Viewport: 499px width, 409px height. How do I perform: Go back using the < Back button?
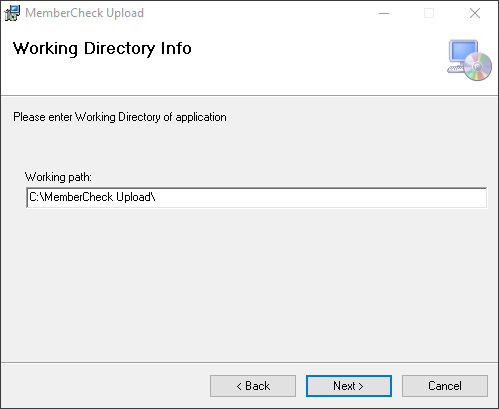253,386
